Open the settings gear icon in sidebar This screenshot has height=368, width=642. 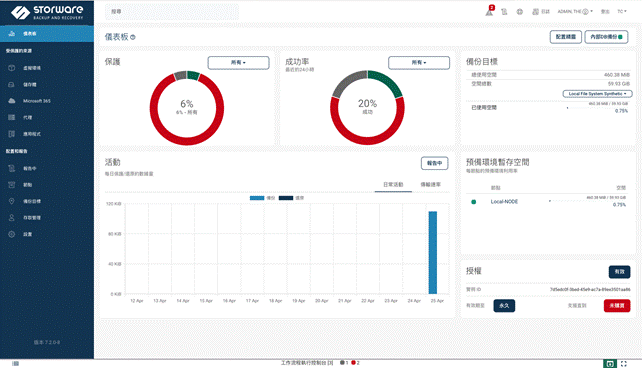(x=11, y=234)
